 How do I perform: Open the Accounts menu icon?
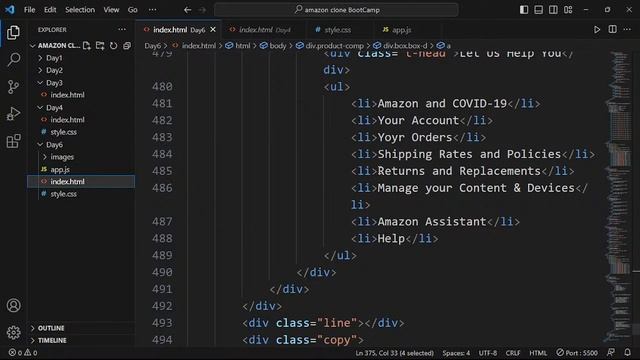[13, 305]
